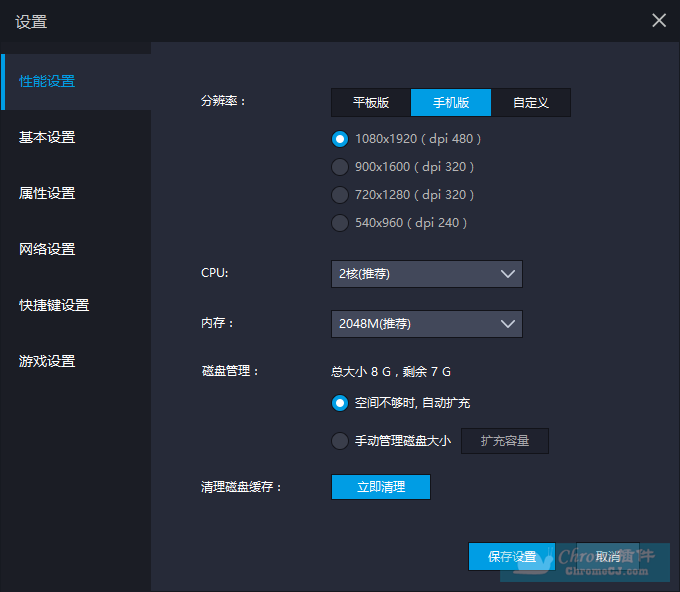This screenshot has height=592, width=680.
Task: Choose 720x1280 dpi 320 resolution
Action: click(340, 195)
